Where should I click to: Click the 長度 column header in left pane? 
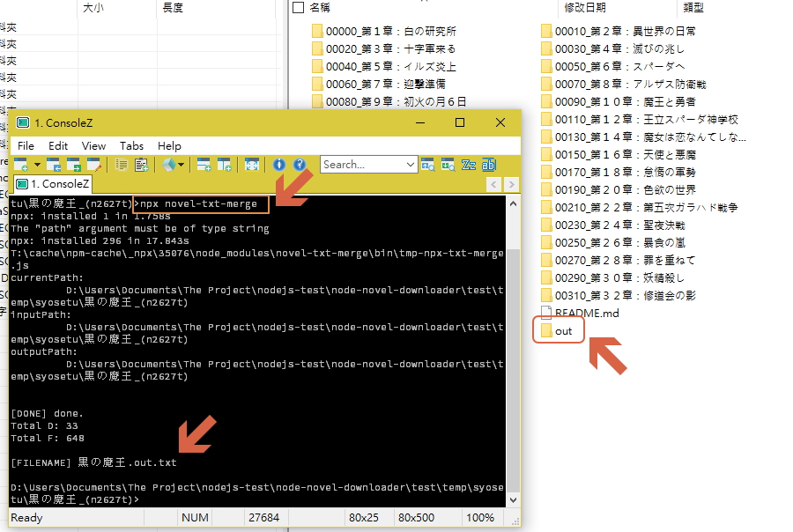(173, 8)
